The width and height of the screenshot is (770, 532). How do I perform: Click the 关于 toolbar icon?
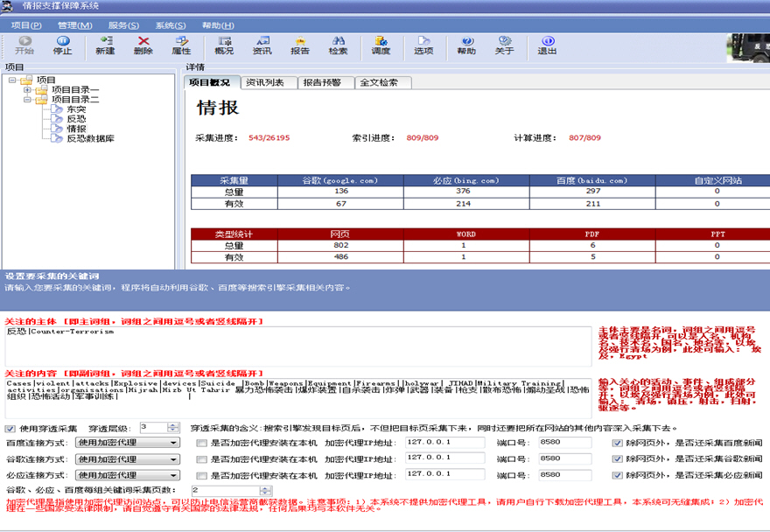(504, 45)
